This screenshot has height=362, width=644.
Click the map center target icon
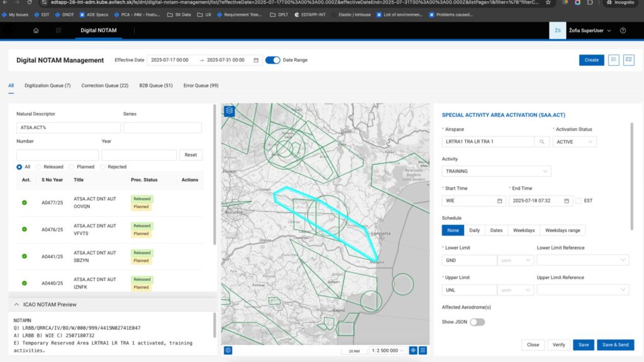pos(413,350)
